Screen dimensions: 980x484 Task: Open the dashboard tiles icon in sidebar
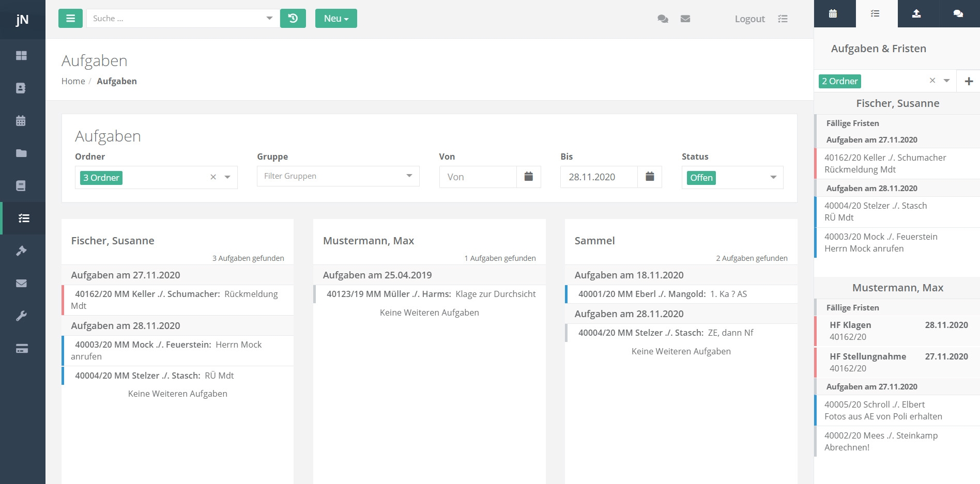pos(21,56)
